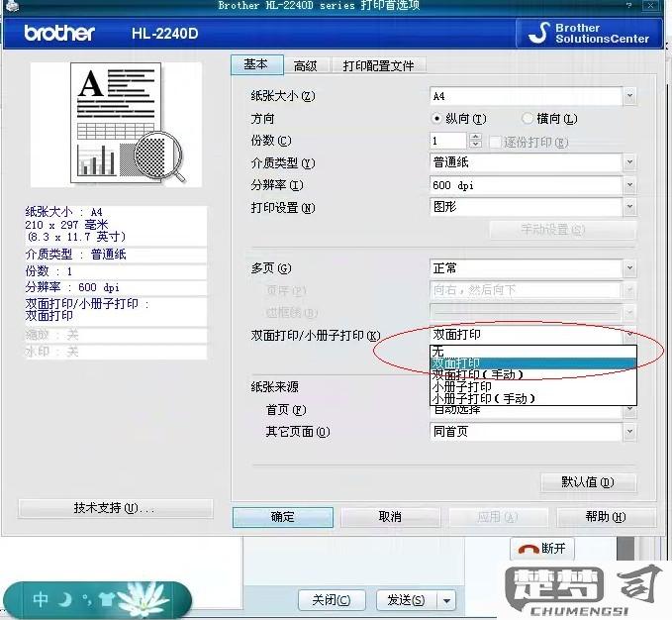Click the 默认值 button
The image size is (672, 620).
(x=589, y=482)
